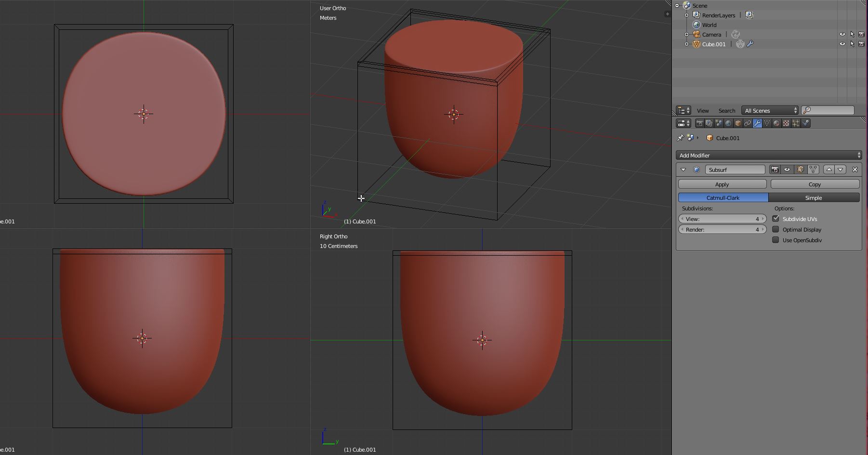
Task: Move Subsurf modifier down in stack
Action: pyautogui.click(x=841, y=170)
